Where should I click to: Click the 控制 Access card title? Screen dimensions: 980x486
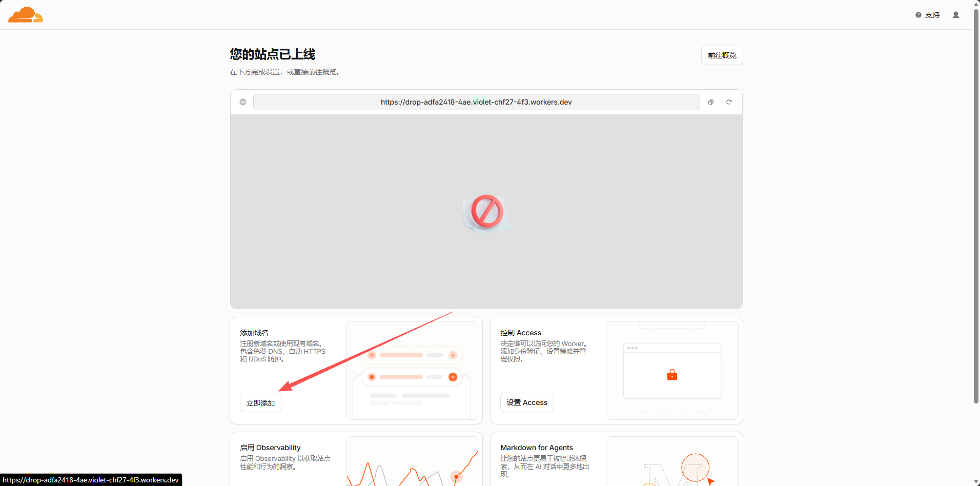point(521,333)
